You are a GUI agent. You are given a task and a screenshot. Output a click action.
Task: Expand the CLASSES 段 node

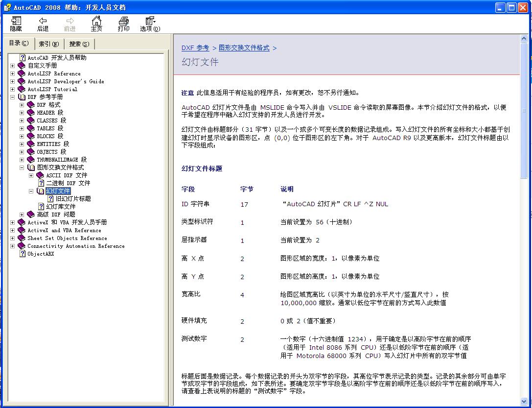[22, 120]
